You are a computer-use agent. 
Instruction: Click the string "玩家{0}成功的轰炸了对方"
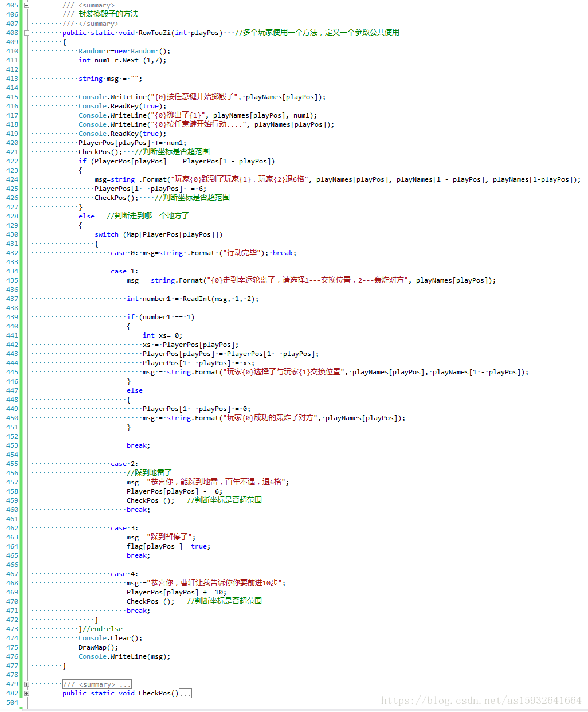tap(270, 418)
